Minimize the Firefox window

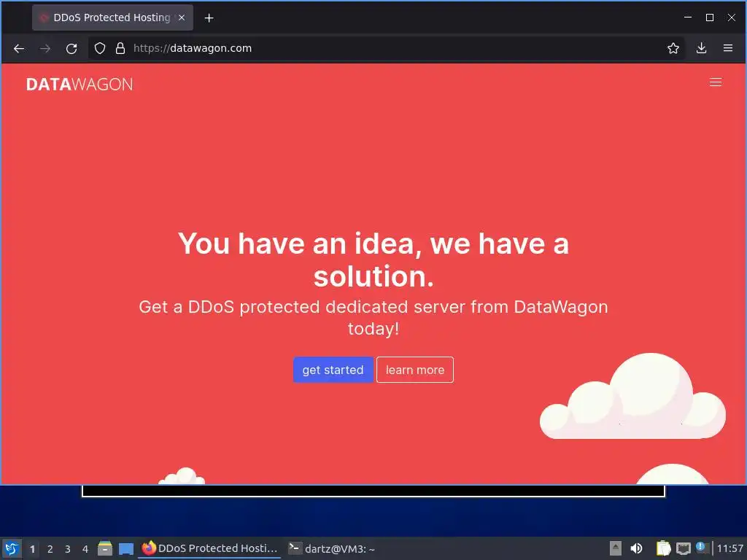coord(688,17)
